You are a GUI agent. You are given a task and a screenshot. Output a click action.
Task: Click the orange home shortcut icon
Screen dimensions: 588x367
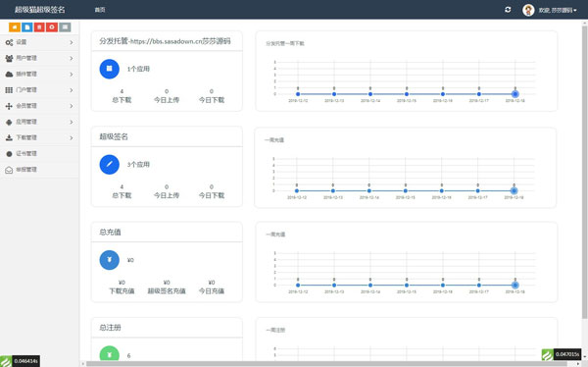[15, 27]
